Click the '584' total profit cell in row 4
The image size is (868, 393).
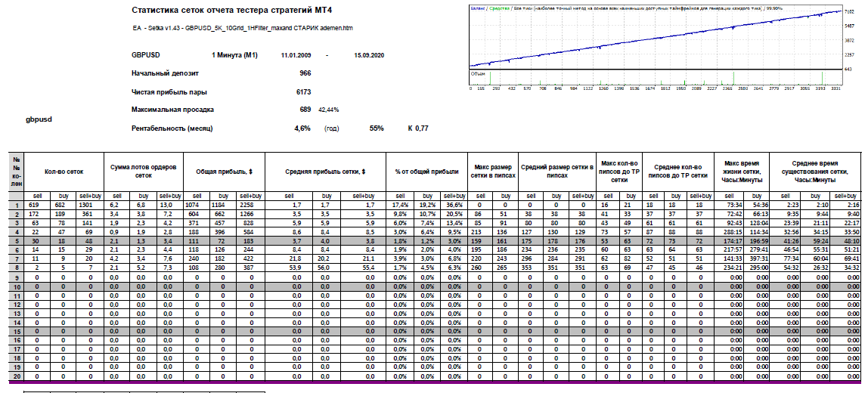coord(251,231)
